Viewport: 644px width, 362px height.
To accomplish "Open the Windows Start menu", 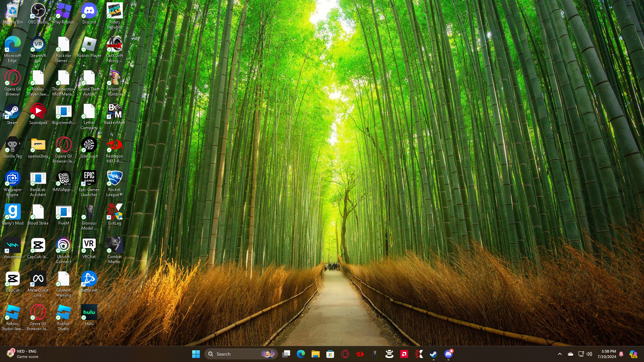I will click(196, 354).
